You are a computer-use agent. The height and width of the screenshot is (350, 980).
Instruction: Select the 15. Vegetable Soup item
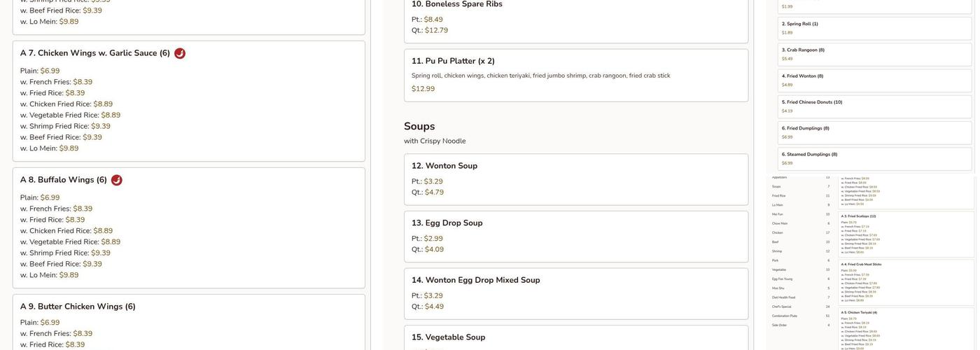pos(448,337)
